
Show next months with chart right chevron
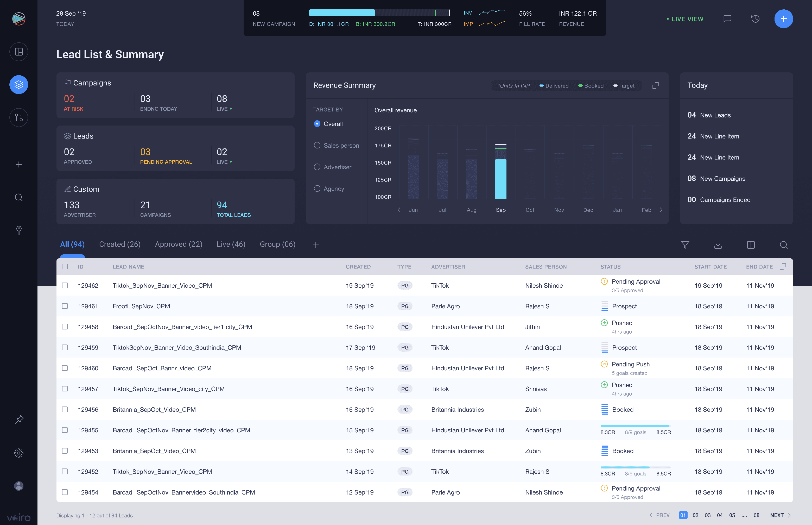(661, 210)
